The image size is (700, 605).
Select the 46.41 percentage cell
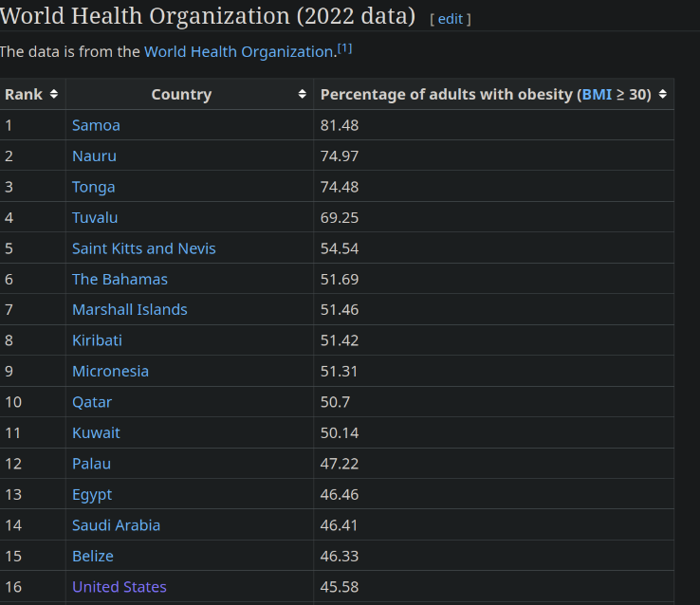(493, 525)
